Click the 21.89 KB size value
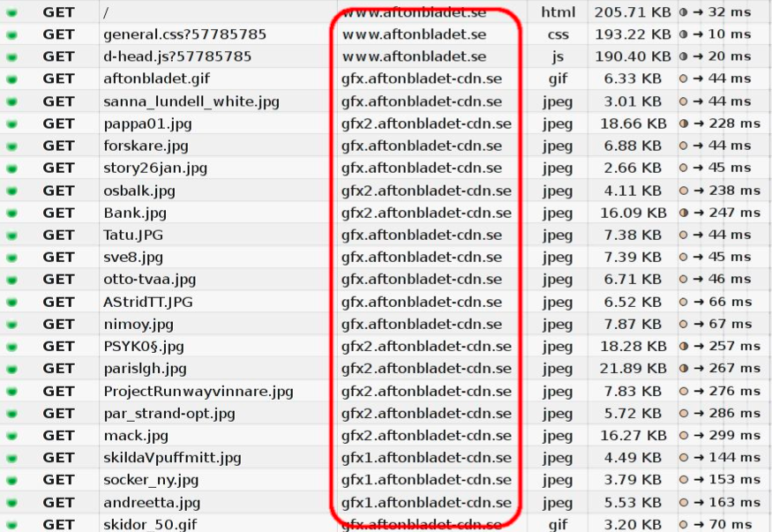This screenshot has height=532, width=772. 633,369
